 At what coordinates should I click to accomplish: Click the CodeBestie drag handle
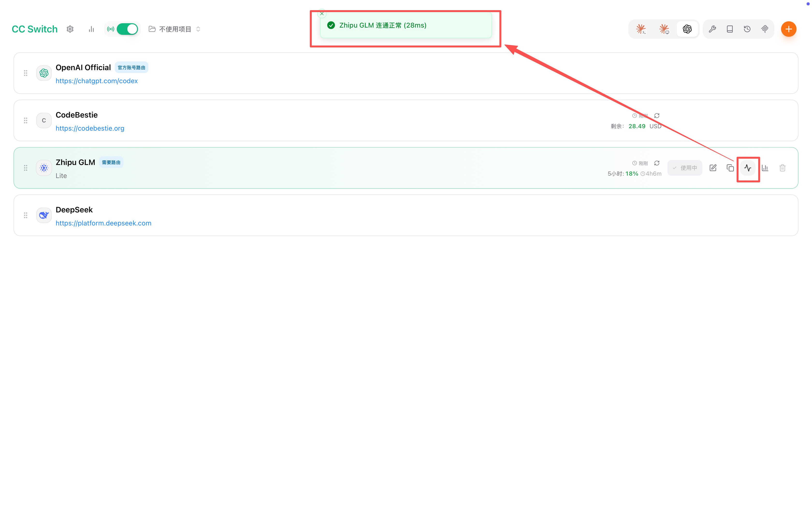(x=26, y=120)
